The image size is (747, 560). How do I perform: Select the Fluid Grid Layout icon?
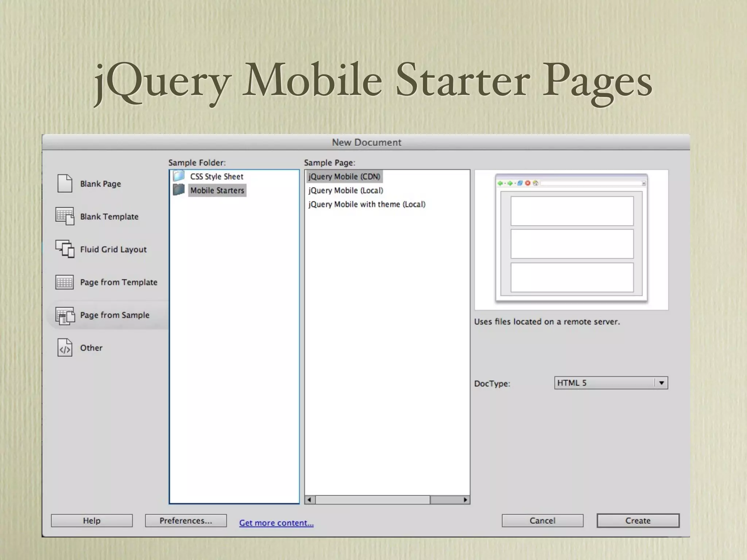[65, 249]
